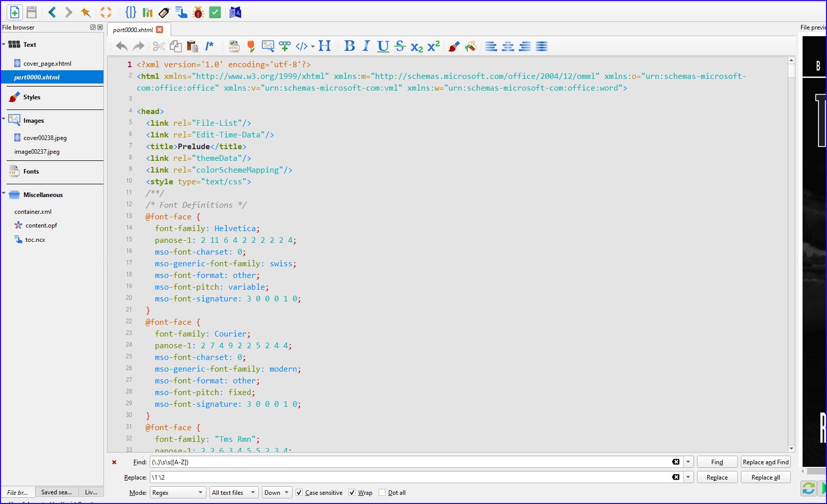Image resolution: width=827 pixels, height=504 pixels.
Task: Click the insert image icon
Action: 268,46
